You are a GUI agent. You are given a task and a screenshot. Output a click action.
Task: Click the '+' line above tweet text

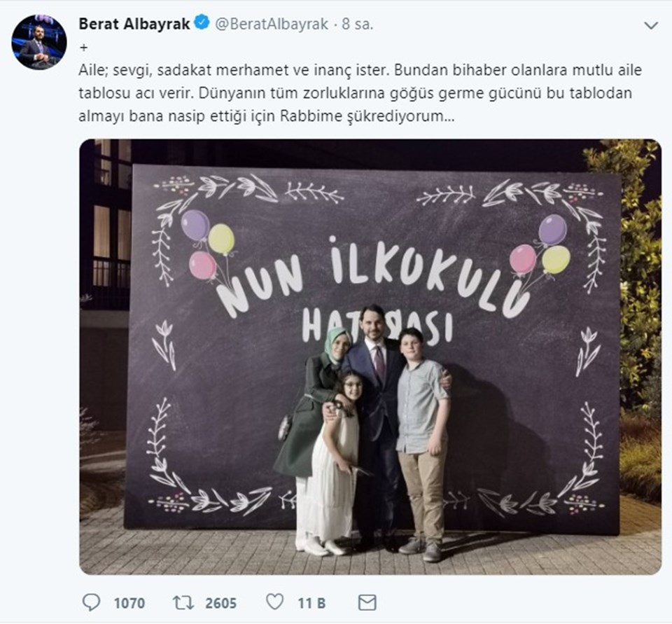83,48
